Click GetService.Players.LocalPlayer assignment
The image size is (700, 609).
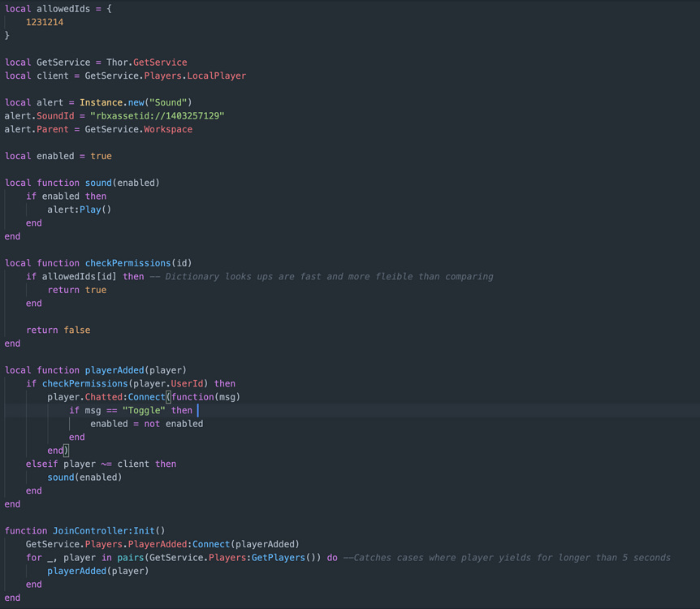(162, 75)
